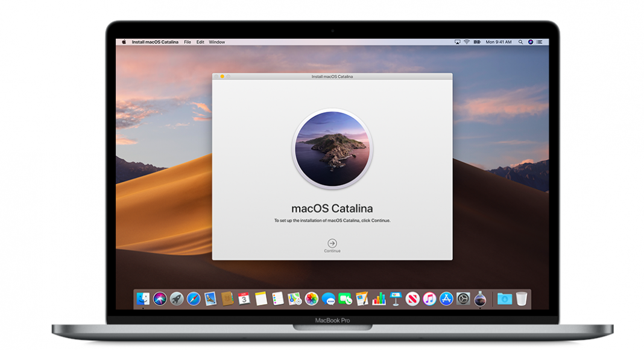Open Keynote podium icon in Dock
This screenshot has height=350, width=644.
396,299
